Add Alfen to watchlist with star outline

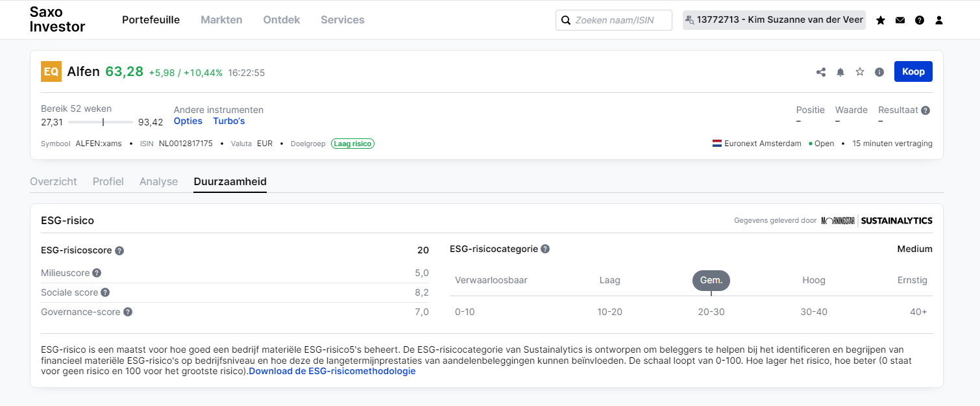coord(860,72)
